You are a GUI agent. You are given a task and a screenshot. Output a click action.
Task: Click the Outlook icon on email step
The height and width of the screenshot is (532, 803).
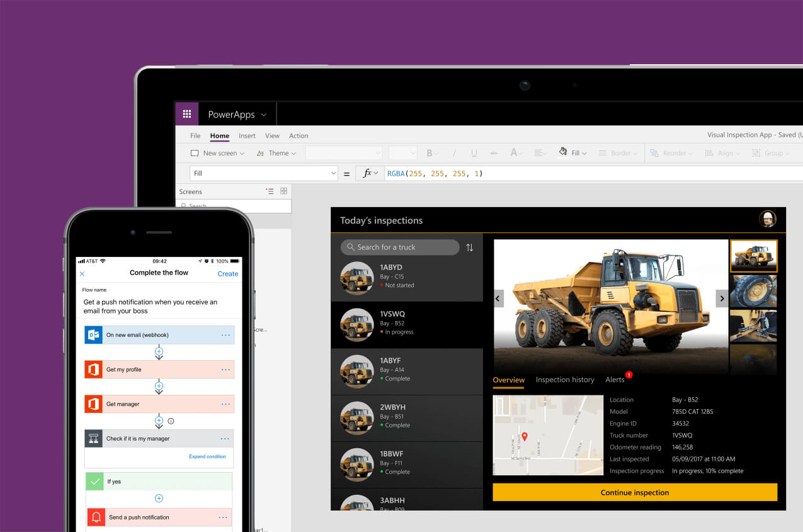click(93, 335)
